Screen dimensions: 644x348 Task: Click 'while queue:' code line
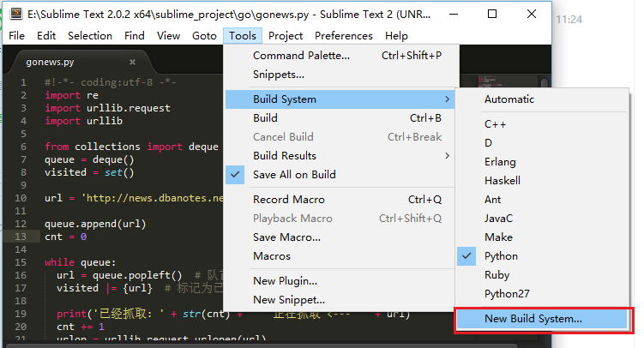(x=80, y=262)
